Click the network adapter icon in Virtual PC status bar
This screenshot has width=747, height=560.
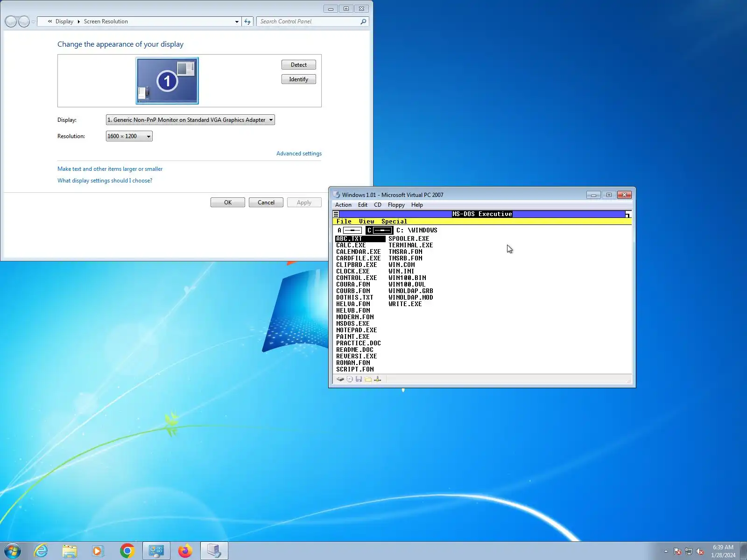pos(378,379)
